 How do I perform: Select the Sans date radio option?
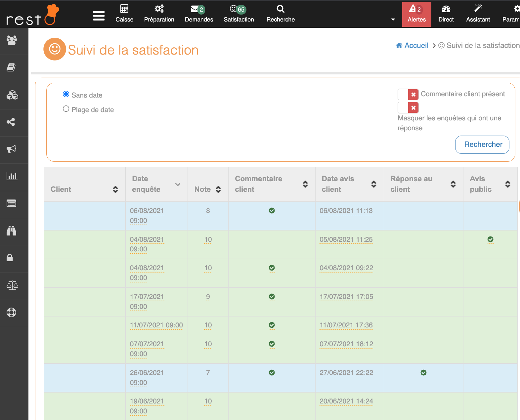(x=66, y=94)
